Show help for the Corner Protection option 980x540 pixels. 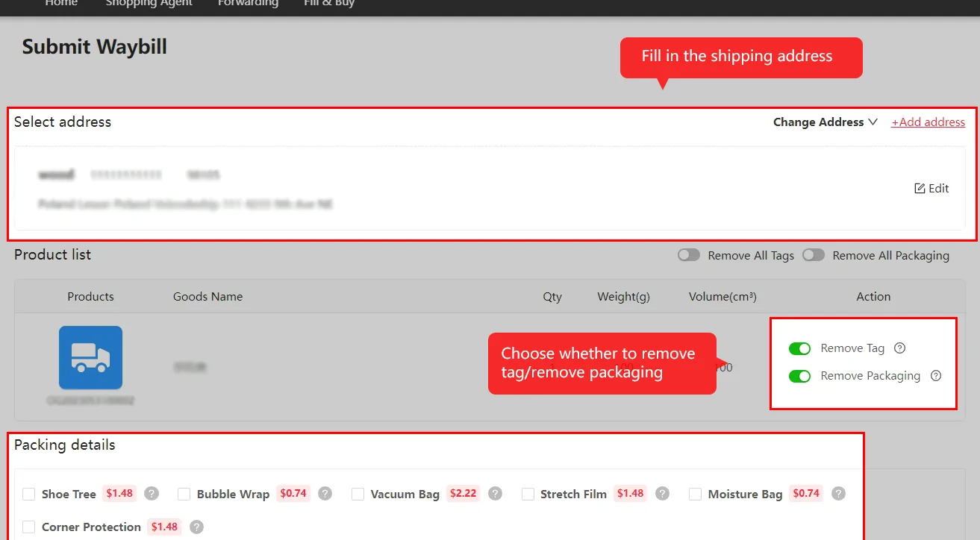[196, 527]
